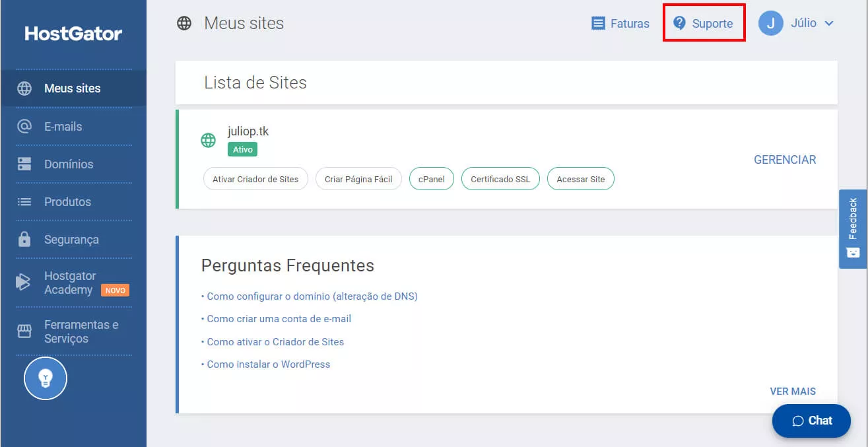Click the Feedback face icon
Viewport: 868px width, 447px height.
point(853,252)
